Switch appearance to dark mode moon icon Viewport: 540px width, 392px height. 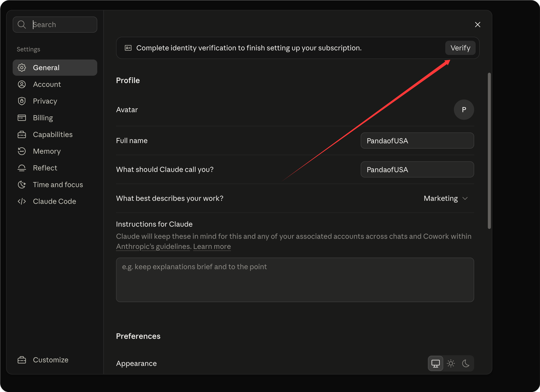pos(466,363)
